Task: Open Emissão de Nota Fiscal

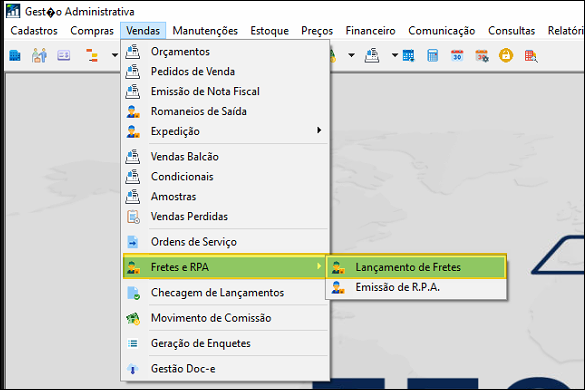Action: click(225, 91)
